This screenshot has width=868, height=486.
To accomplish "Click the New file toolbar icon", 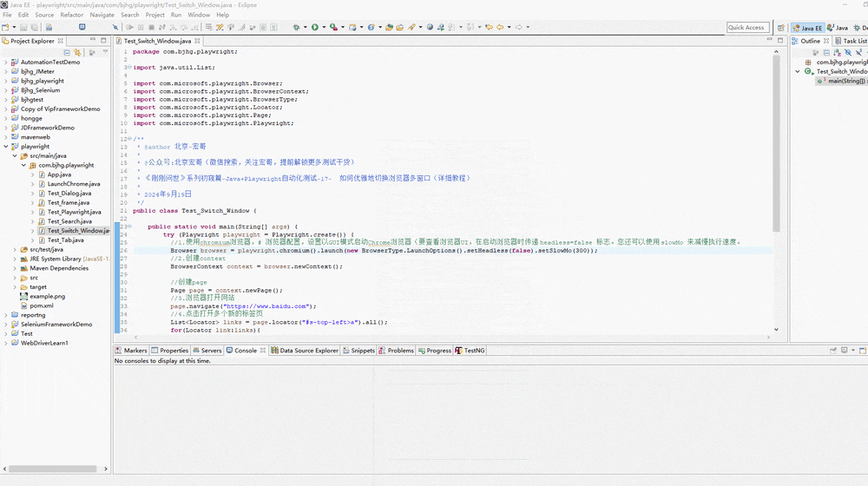I will click(5, 27).
